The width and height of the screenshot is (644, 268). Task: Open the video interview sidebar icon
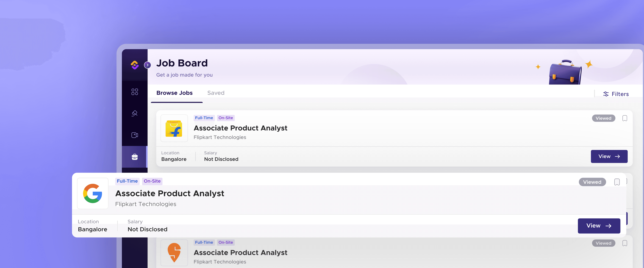tap(134, 135)
